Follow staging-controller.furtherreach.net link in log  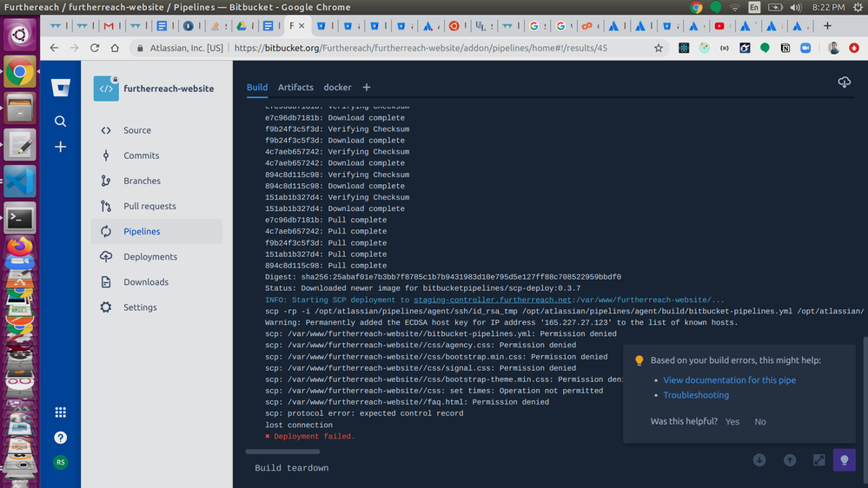492,300
